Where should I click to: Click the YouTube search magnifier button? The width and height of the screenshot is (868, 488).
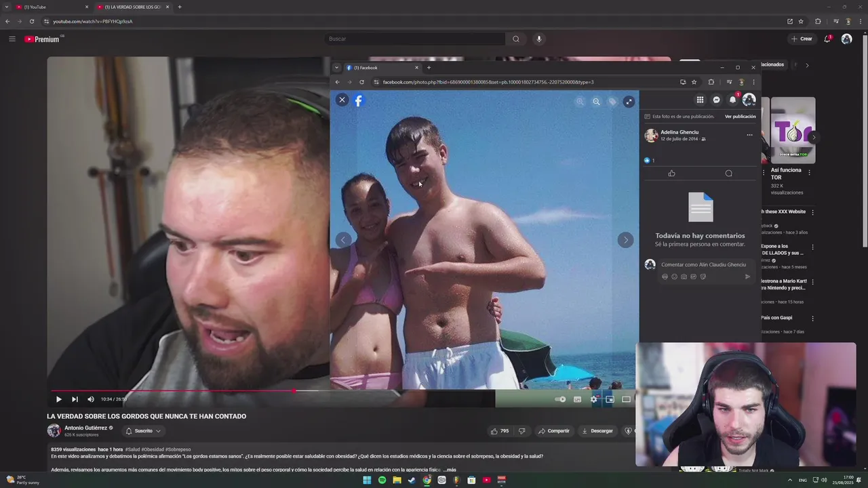click(x=516, y=39)
